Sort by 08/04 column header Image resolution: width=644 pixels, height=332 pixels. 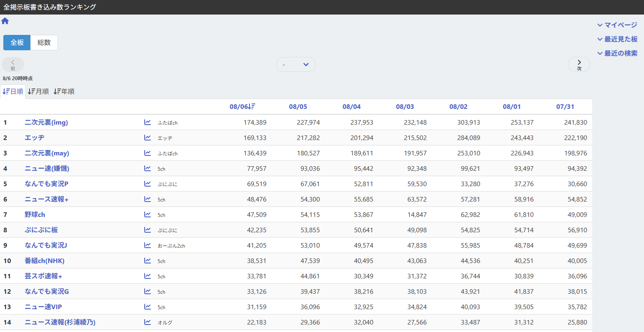(x=352, y=107)
